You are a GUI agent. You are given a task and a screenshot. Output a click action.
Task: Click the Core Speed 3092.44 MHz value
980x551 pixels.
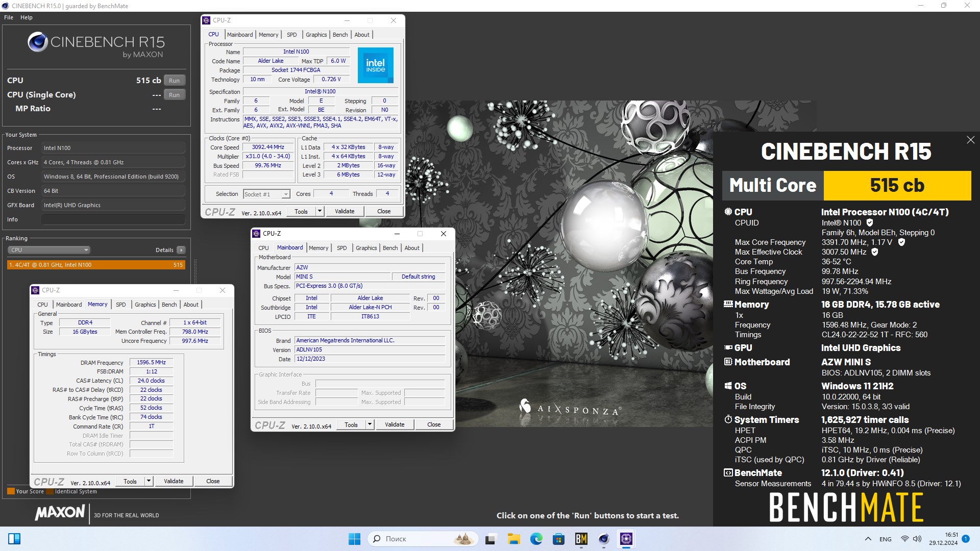268,147
